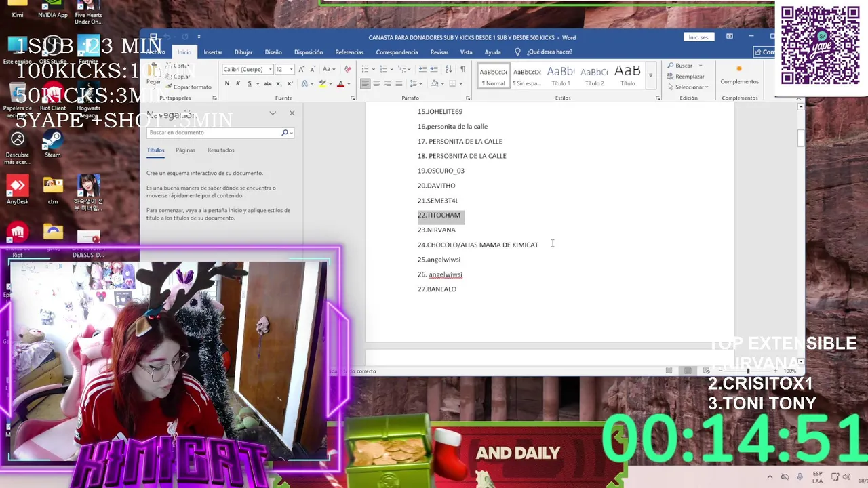This screenshot has width=868, height=488.
Task: Toggle italic formatting (K button)
Action: [238, 83]
